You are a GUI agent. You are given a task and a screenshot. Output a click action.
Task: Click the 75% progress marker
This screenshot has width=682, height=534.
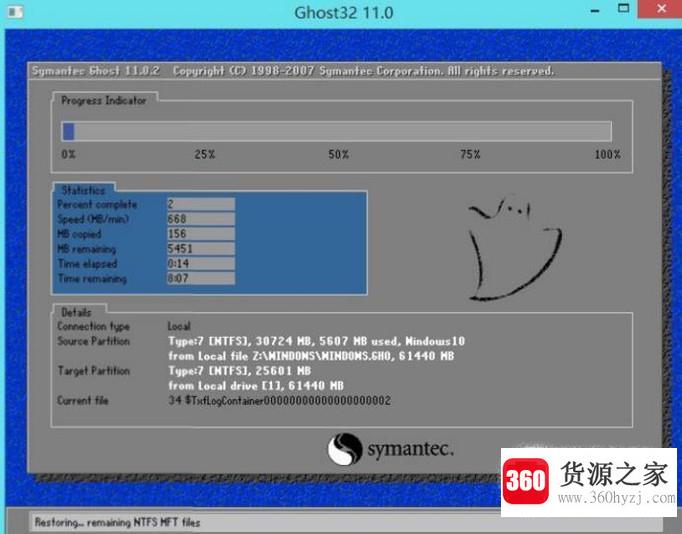[x=470, y=154]
